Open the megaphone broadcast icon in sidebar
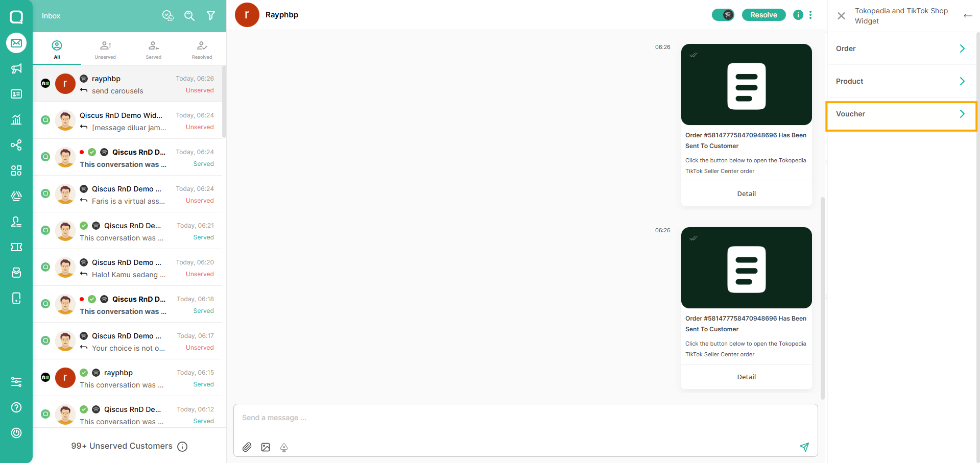 16,68
